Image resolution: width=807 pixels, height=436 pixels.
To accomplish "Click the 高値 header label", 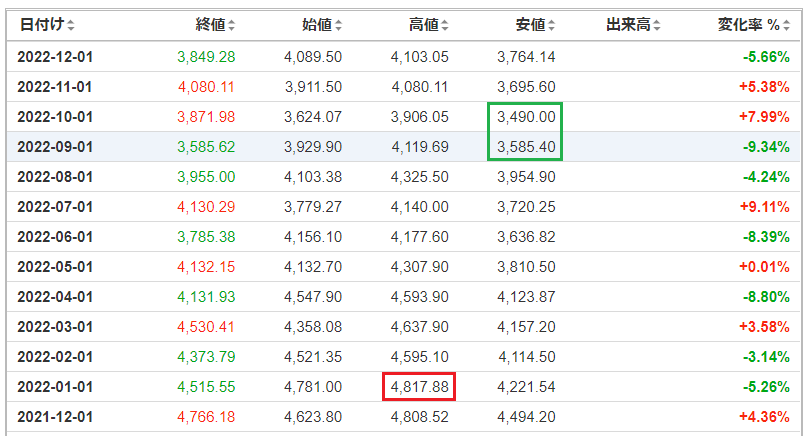I will click(x=424, y=24).
